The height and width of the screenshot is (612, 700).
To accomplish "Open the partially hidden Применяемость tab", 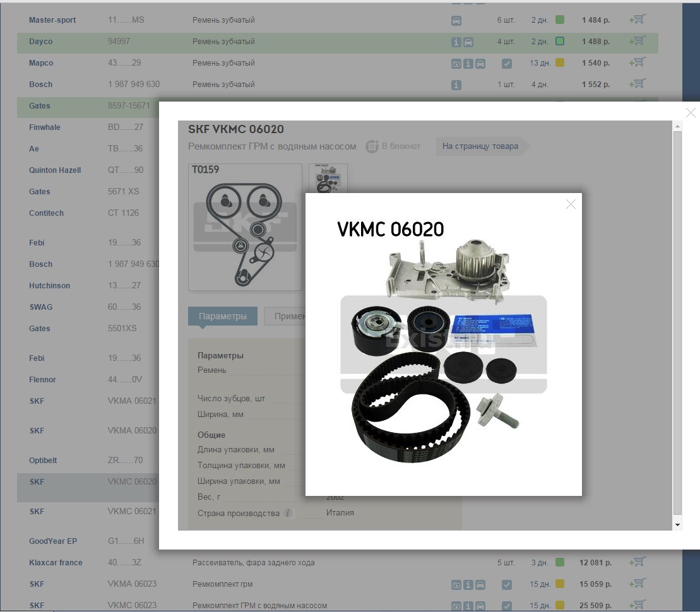I will 285,316.
